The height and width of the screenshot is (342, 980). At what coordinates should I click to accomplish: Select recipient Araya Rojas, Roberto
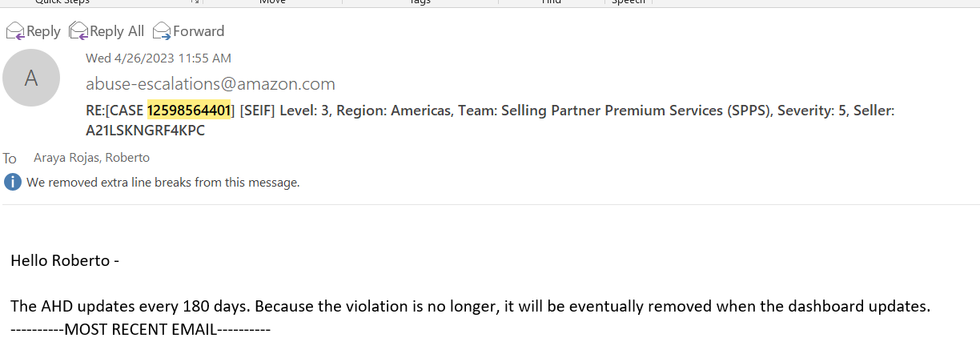91,158
